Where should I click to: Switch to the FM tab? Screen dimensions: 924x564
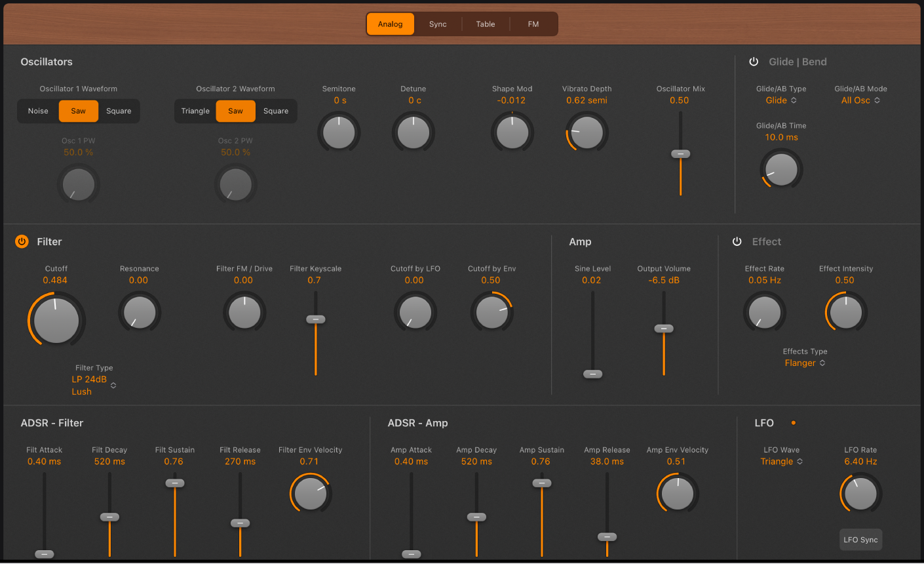(x=533, y=24)
